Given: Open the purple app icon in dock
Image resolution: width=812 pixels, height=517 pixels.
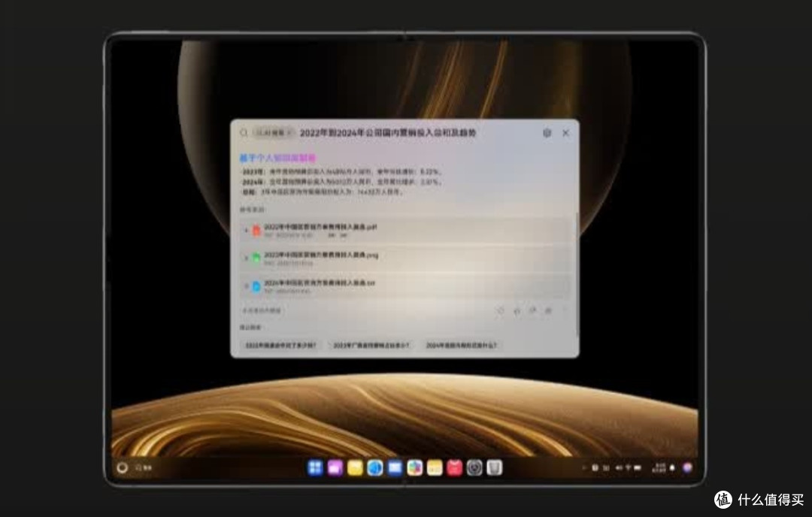Looking at the screenshot, I should pos(335,467).
